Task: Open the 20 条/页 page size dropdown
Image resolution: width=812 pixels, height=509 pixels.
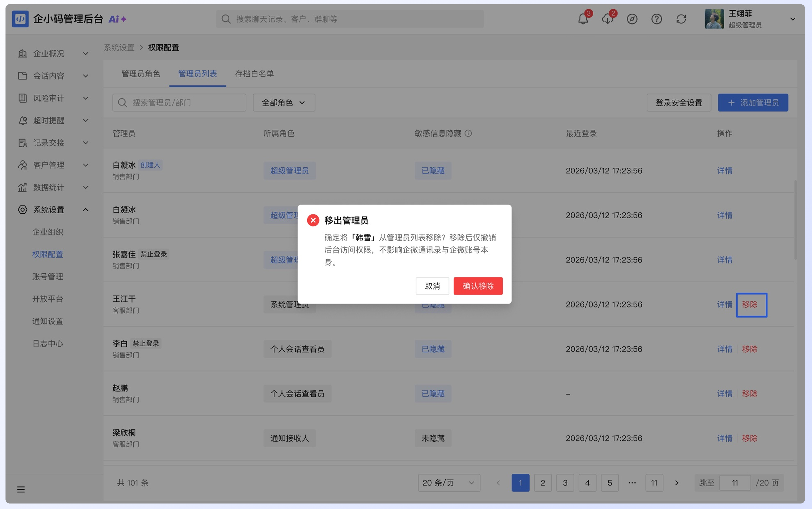Action: tap(449, 483)
